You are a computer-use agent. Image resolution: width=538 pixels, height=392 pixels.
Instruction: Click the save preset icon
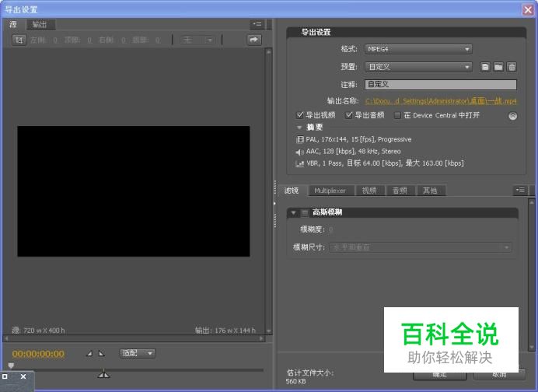485,68
